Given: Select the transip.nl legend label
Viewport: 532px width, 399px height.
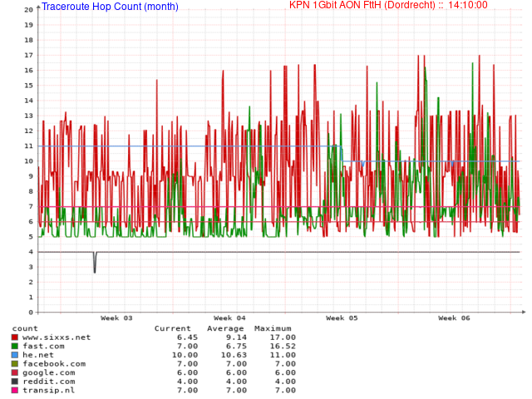Looking at the screenshot, I should click(x=48, y=390).
